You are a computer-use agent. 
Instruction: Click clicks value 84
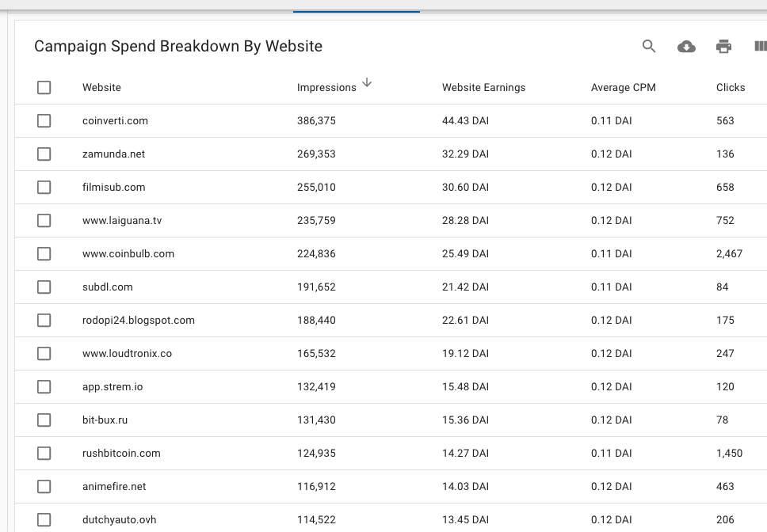[x=722, y=287]
